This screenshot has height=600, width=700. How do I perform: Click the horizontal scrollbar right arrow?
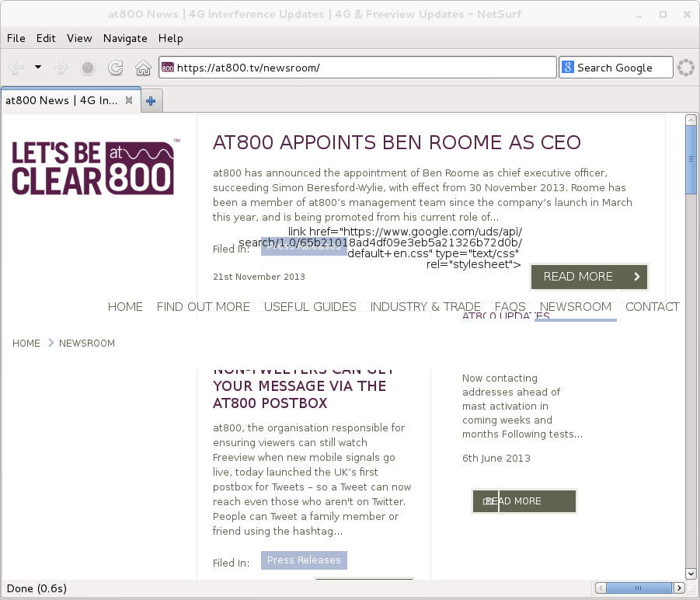point(679,587)
